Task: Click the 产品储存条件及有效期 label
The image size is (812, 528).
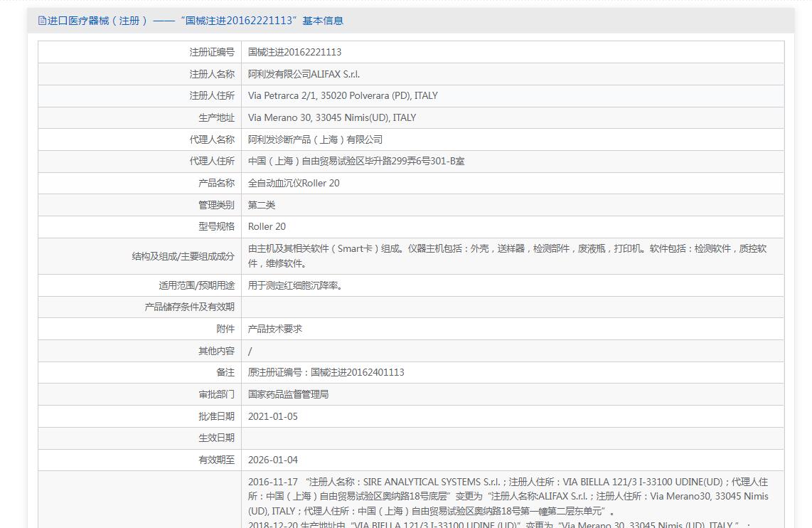Action: click(190, 307)
